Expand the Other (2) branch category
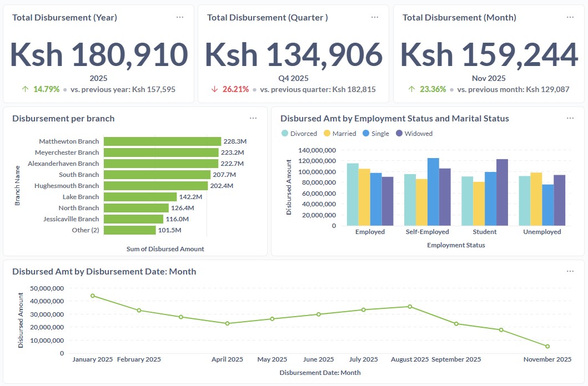 click(x=86, y=230)
